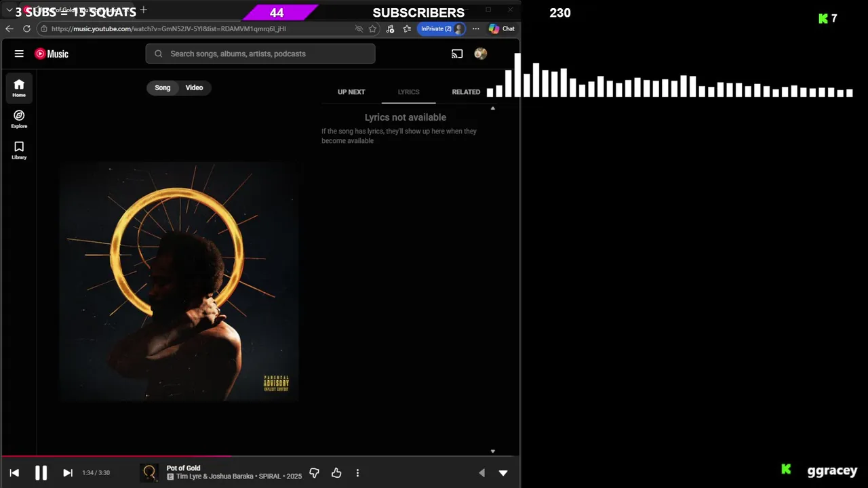The image size is (868, 488).
Task: Select the LYRICS tab
Action: click(x=408, y=92)
